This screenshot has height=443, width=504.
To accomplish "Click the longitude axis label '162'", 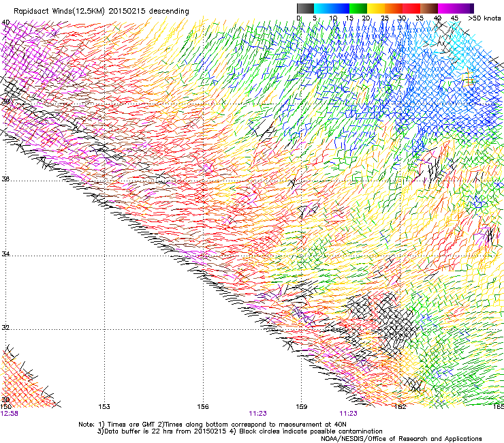I will coord(400,407).
